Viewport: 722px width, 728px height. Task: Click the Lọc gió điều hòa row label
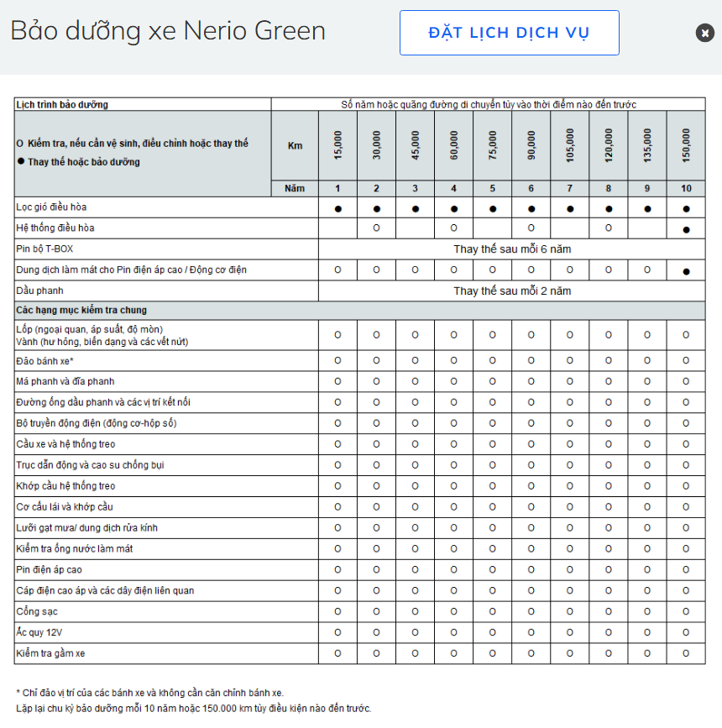[x=51, y=207]
